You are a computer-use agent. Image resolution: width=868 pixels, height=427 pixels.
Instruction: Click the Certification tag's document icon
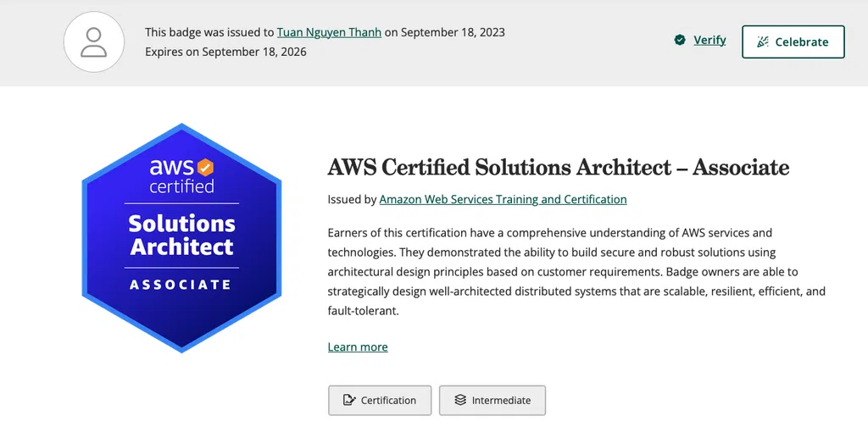(x=348, y=400)
